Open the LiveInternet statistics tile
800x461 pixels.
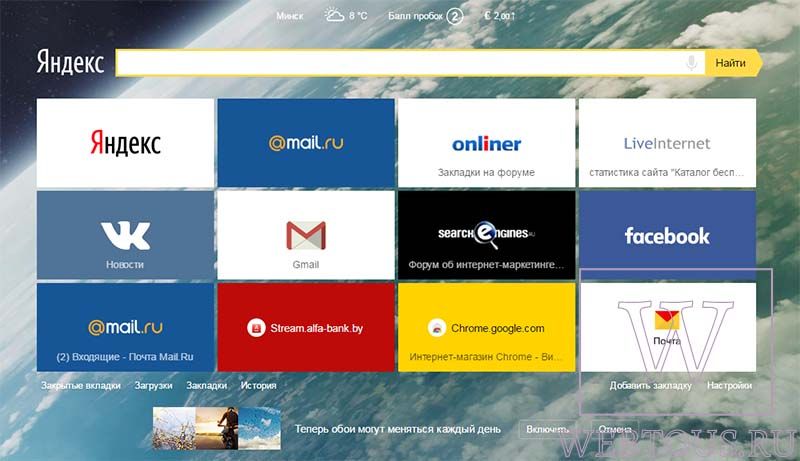point(667,143)
